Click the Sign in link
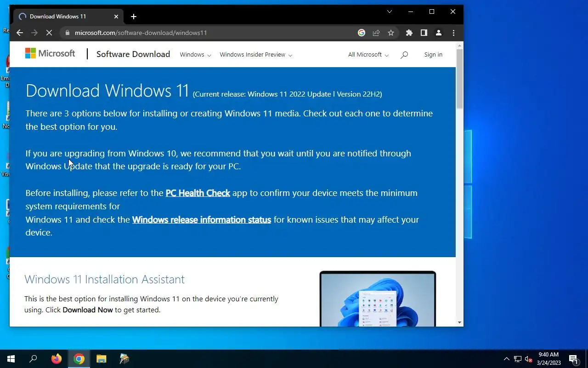The height and width of the screenshot is (368, 588). 433,55
